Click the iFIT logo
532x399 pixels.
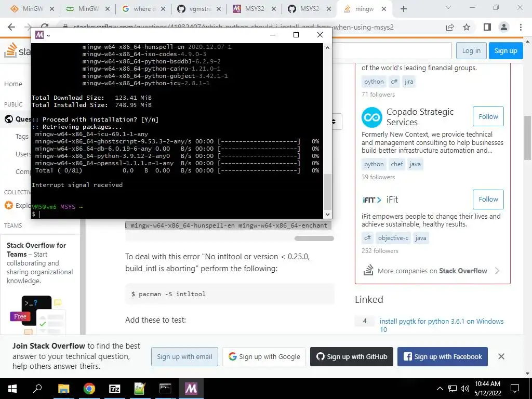point(372,200)
